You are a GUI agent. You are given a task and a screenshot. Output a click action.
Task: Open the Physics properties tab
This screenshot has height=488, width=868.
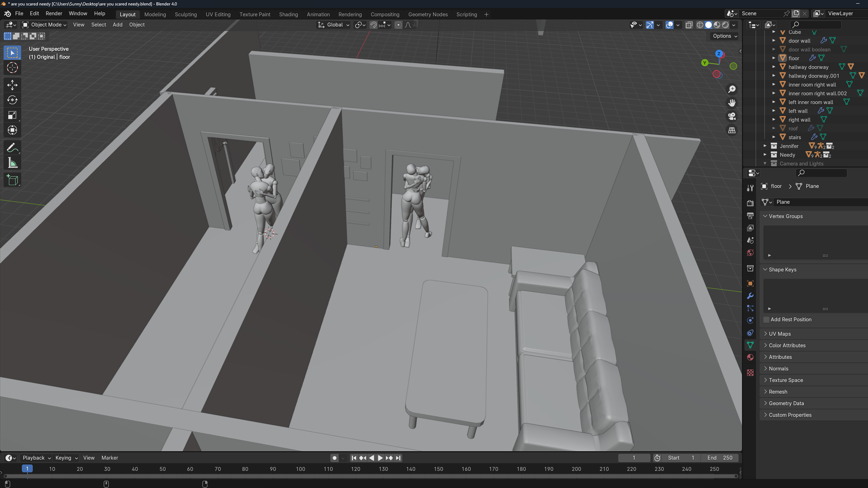pyautogui.click(x=750, y=320)
